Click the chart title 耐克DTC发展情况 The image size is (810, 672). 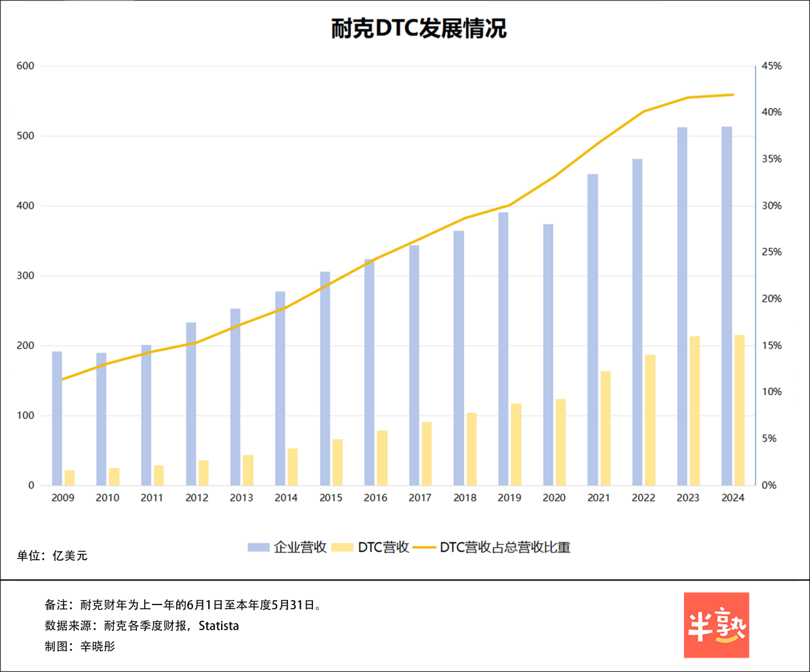(419, 29)
